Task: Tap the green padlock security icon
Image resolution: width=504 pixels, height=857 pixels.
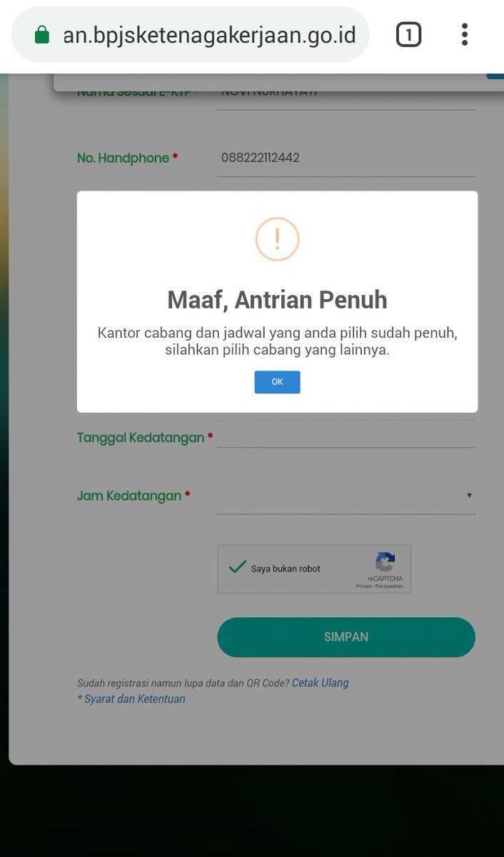Action: point(42,35)
